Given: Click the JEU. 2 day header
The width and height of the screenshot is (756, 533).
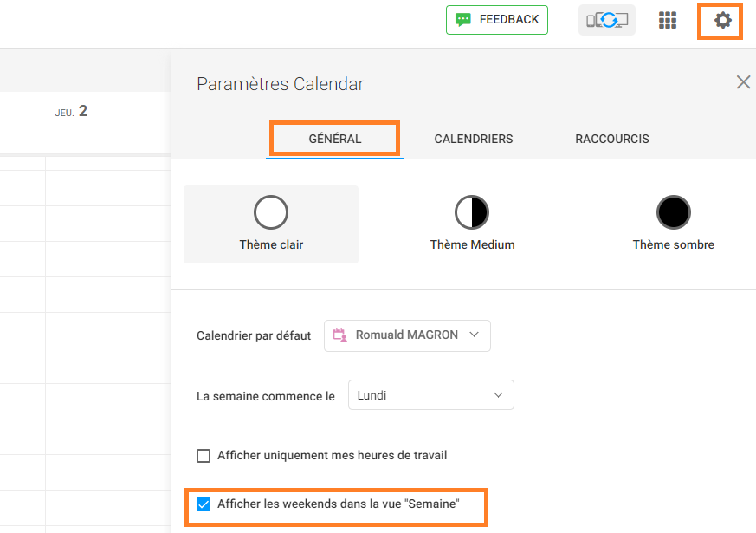Looking at the screenshot, I should click(71, 112).
